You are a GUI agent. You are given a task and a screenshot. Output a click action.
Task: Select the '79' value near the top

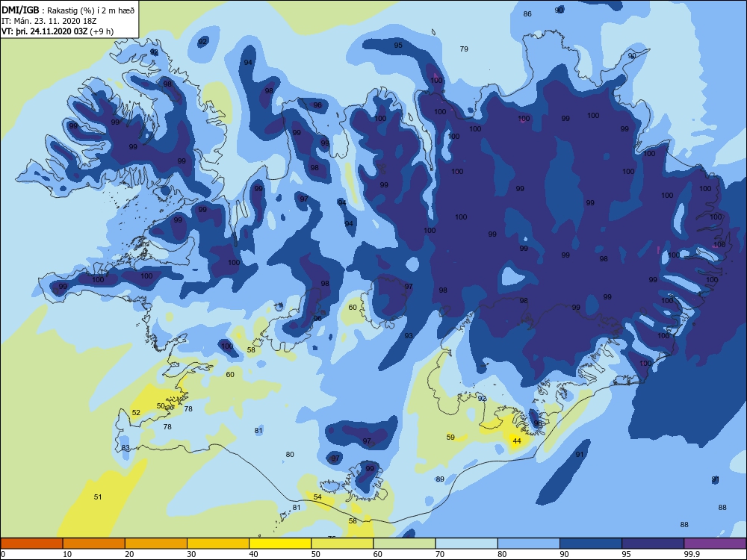click(464, 49)
